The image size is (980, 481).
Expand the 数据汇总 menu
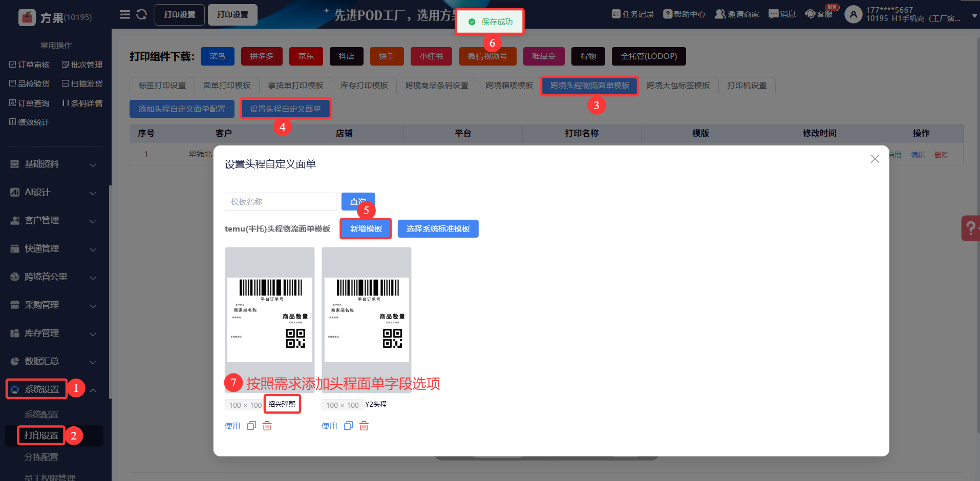click(54, 362)
